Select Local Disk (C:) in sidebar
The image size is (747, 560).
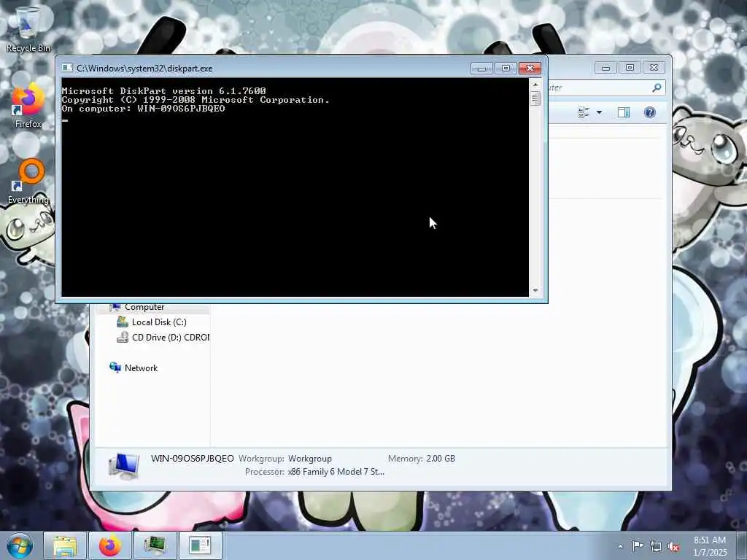coord(159,322)
